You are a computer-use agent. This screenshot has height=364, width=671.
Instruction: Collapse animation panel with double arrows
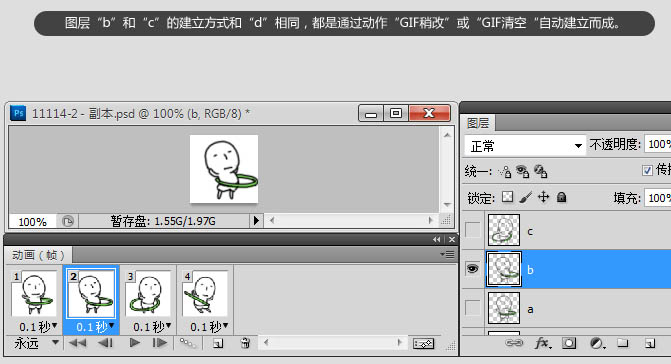[x=436, y=240]
